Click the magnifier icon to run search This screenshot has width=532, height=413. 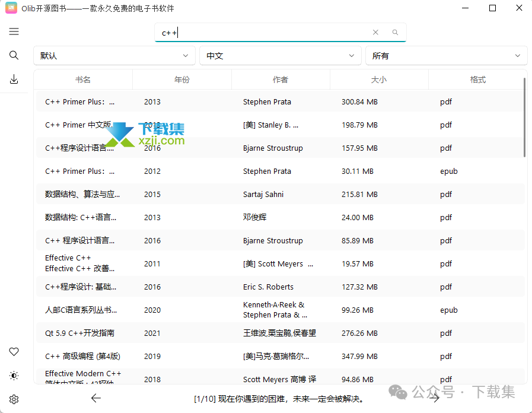[x=395, y=33]
